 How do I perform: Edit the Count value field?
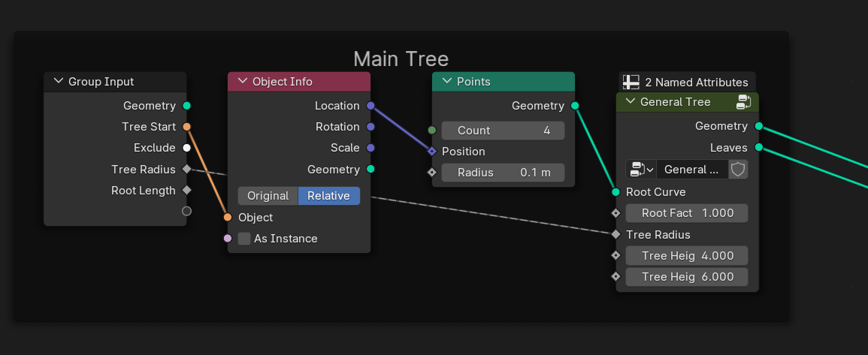pos(504,131)
